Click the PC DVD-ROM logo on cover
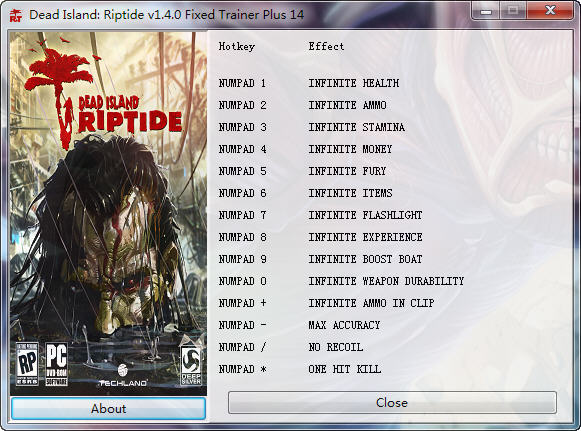 [x=56, y=364]
